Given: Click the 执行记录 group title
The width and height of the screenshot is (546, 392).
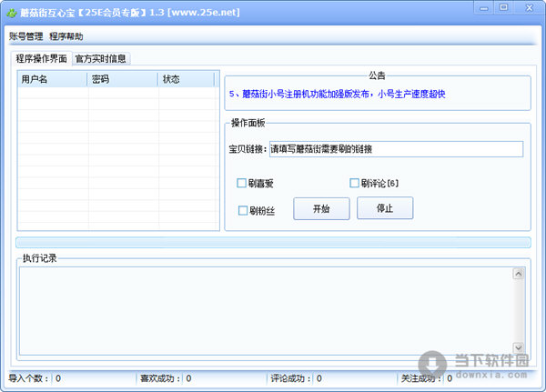Looking at the screenshot, I should [39, 258].
